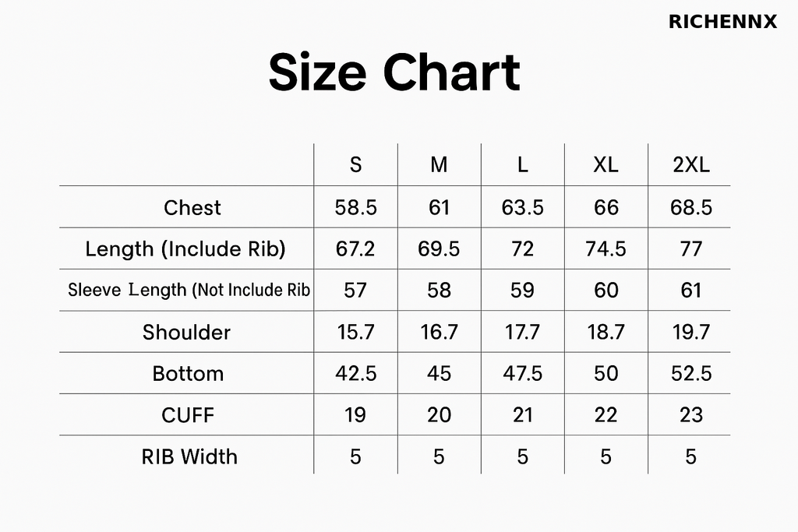Click the Chest row label
The height and width of the screenshot is (532, 798).
(192, 207)
